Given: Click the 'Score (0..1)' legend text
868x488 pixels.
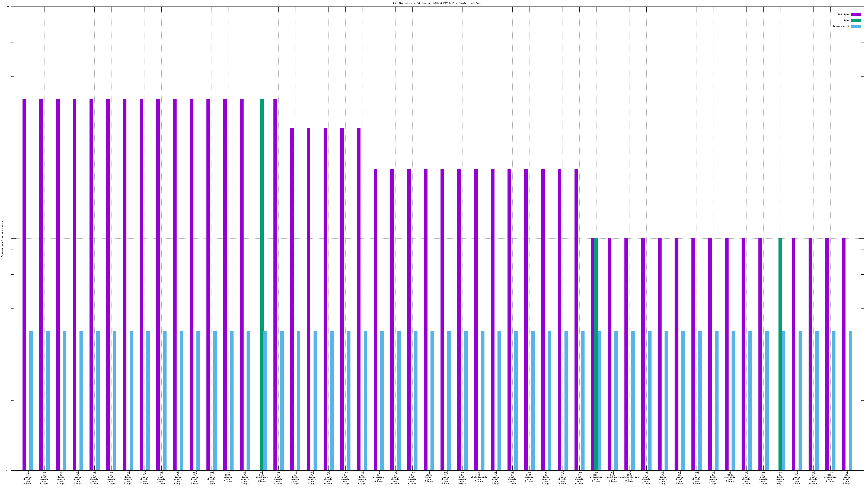Looking at the screenshot, I should click(x=841, y=27).
